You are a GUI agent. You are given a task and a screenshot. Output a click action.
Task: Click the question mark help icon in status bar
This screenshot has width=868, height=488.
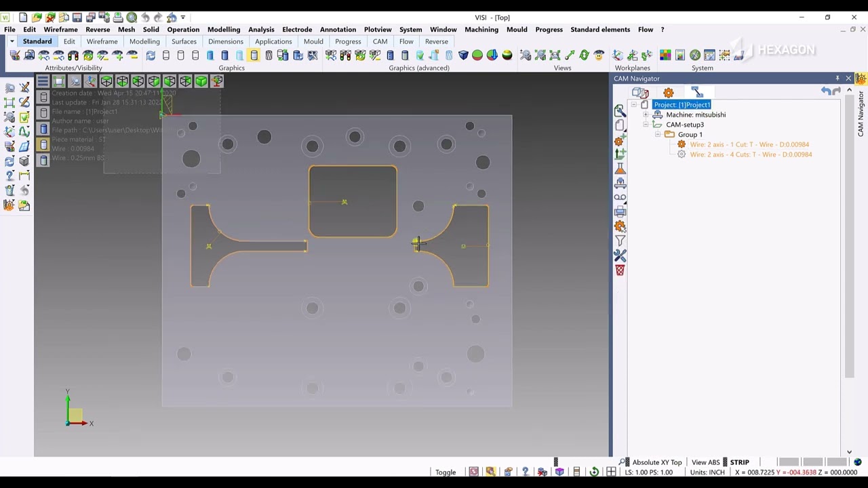[525, 472]
